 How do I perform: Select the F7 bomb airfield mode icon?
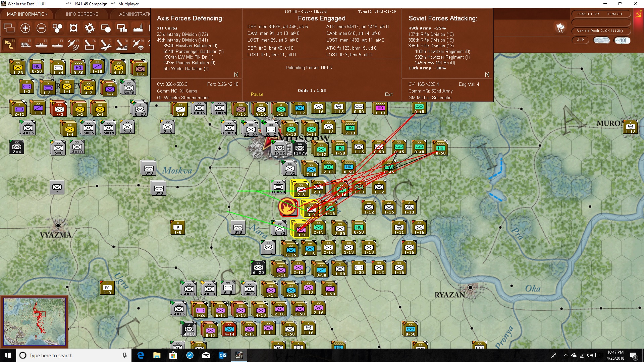click(106, 44)
